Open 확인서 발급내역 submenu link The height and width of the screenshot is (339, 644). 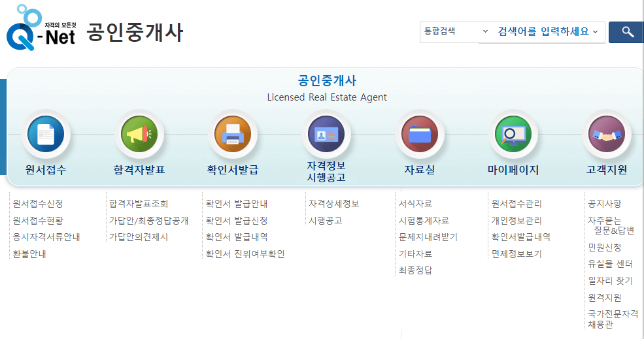[237, 237]
